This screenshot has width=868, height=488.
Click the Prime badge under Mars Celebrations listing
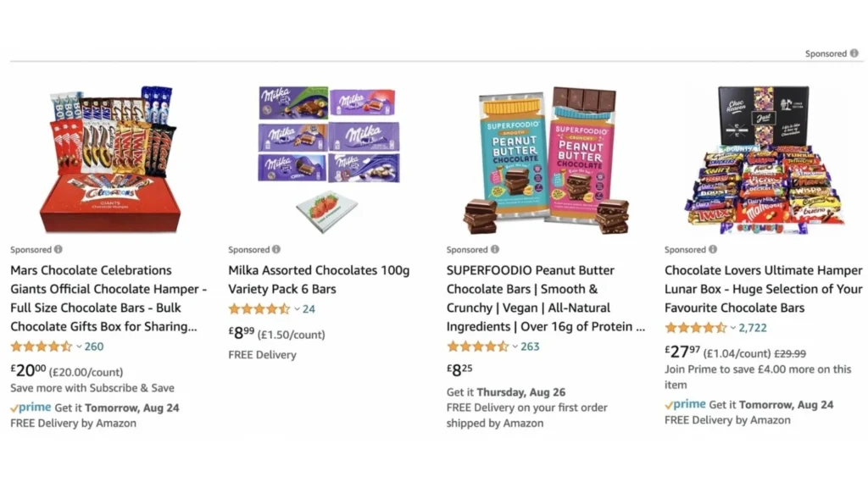point(29,408)
